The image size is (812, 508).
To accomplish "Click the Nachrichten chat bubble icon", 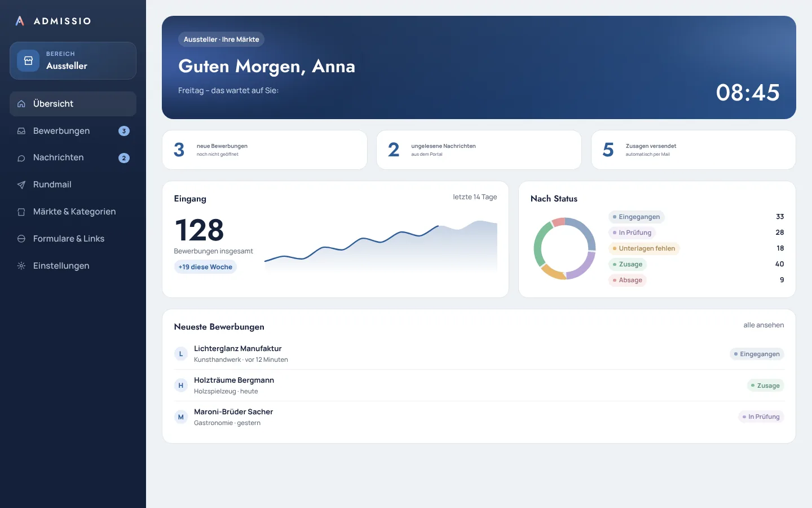I will click(x=21, y=158).
